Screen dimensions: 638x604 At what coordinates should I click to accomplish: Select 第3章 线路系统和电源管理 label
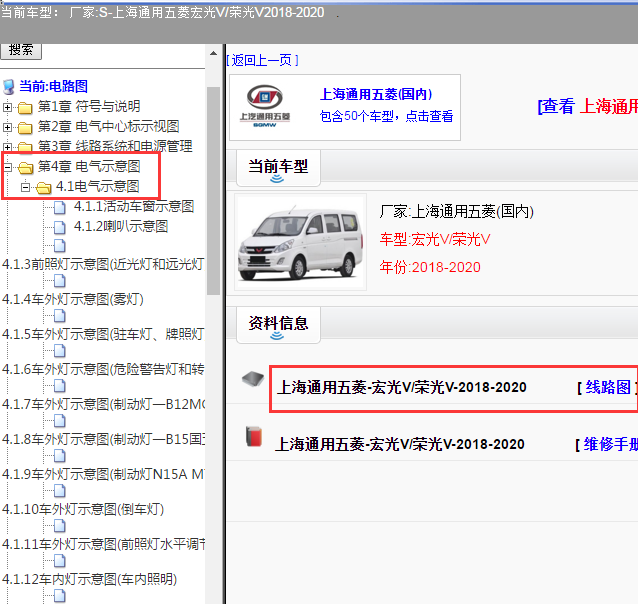point(115,147)
